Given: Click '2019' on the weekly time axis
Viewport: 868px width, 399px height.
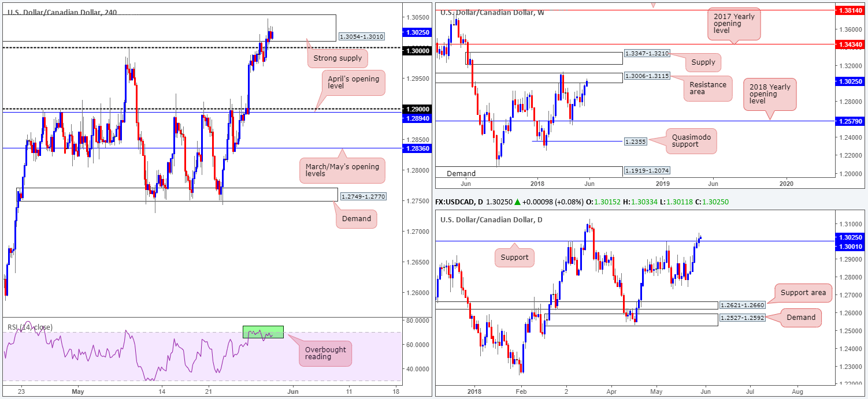Looking at the screenshot, I should 662,183.
